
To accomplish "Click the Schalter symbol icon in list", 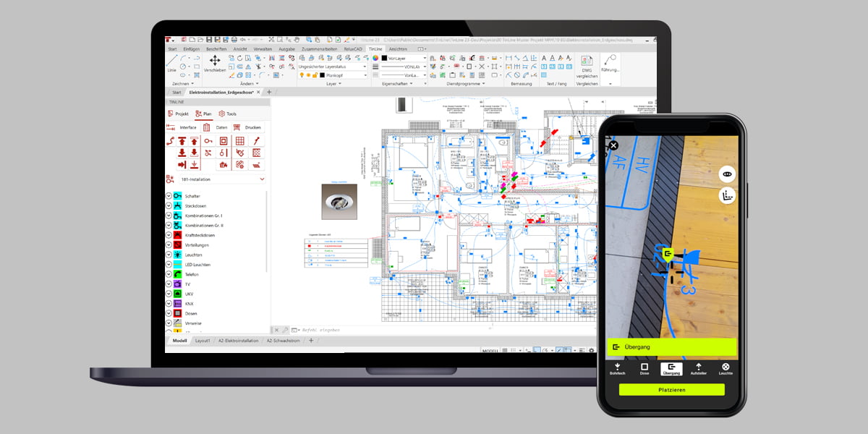I will pos(177,196).
